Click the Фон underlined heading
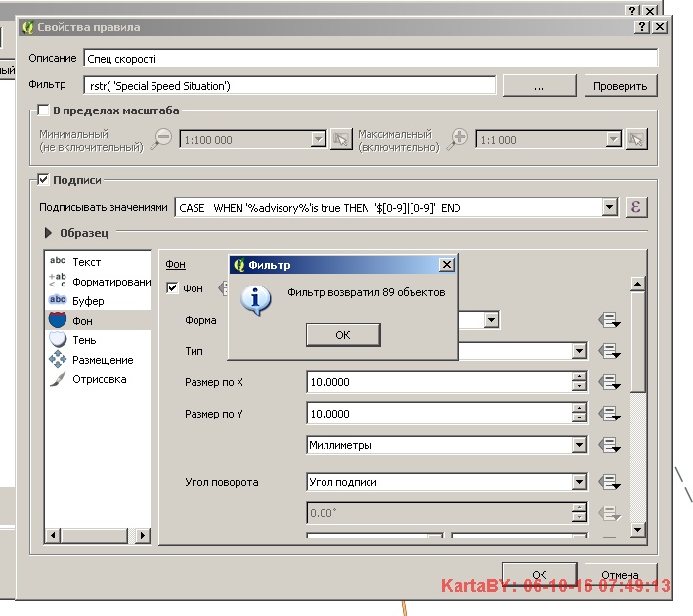Image resolution: width=693 pixels, height=616 pixels. pyautogui.click(x=176, y=264)
